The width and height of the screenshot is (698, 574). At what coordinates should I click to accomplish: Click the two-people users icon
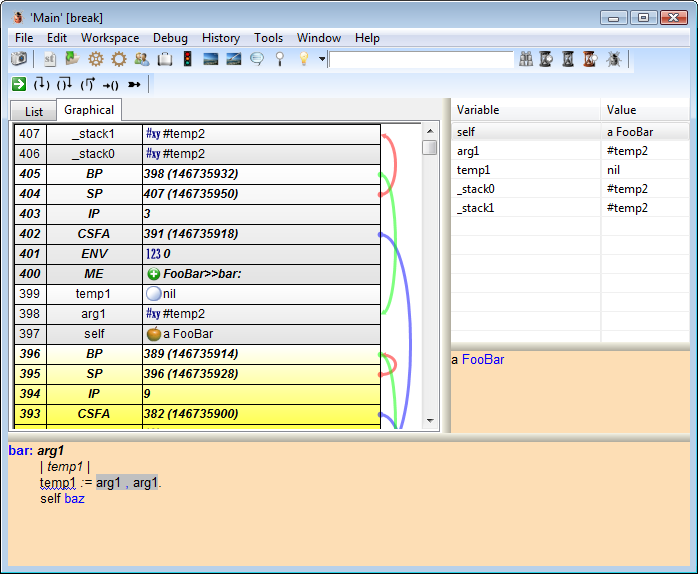(142, 59)
